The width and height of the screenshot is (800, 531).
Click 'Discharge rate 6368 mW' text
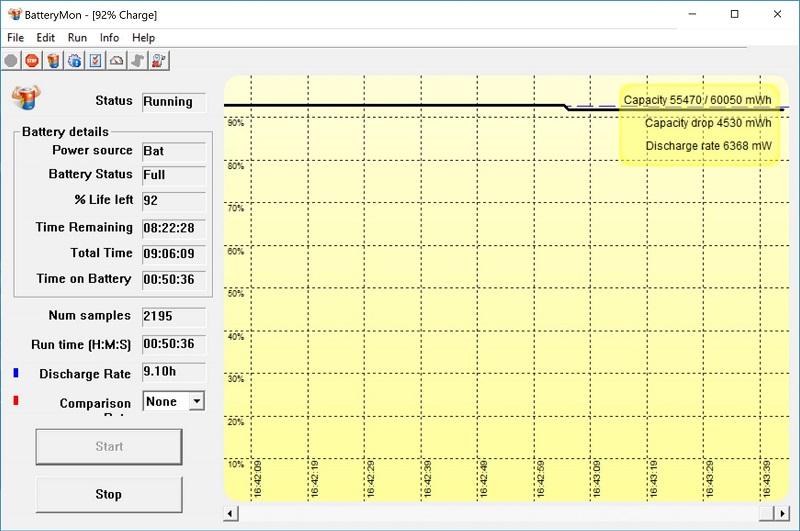click(x=709, y=146)
